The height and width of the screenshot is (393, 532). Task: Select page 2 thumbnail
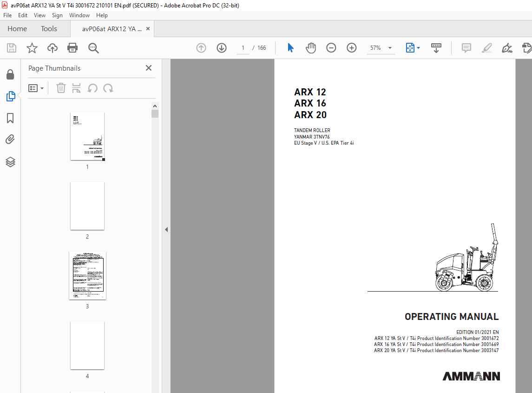pos(87,206)
